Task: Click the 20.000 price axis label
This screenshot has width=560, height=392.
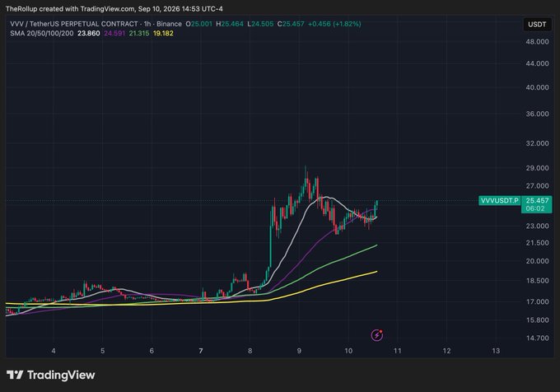Action: tap(537, 261)
